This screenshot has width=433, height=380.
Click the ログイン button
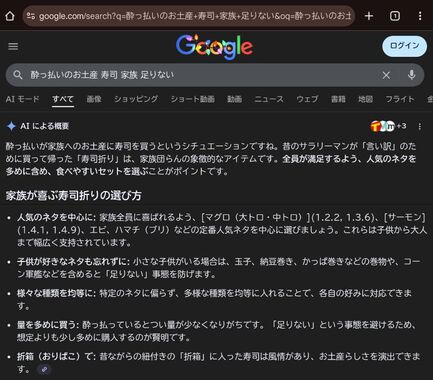[x=404, y=46]
